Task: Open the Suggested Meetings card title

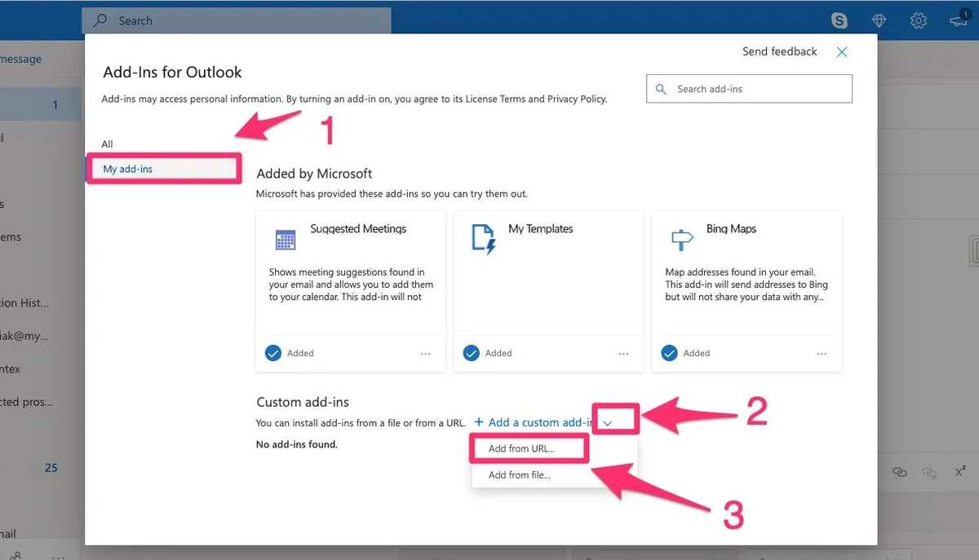Action: (x=358, y=229)
